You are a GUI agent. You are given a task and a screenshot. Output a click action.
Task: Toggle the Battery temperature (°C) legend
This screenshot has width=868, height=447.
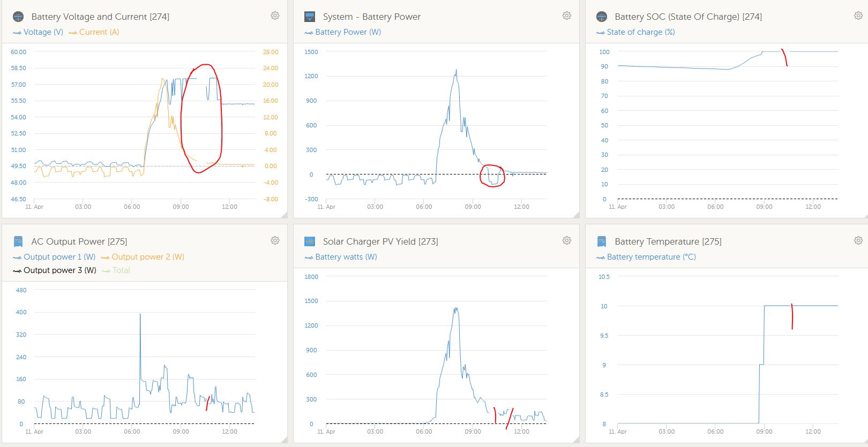[646, 257]
